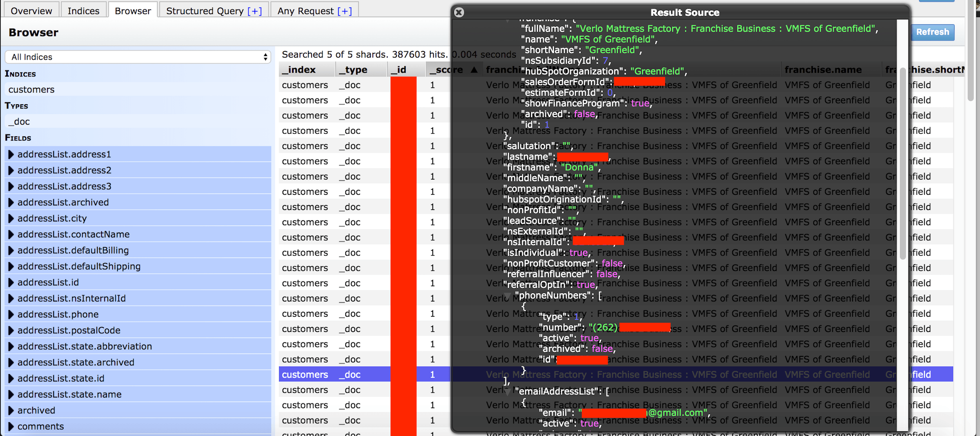This screenshot has height=436, width=980.
Task: Expand the addressList.address1 field
Action: [x=11, y=154]
